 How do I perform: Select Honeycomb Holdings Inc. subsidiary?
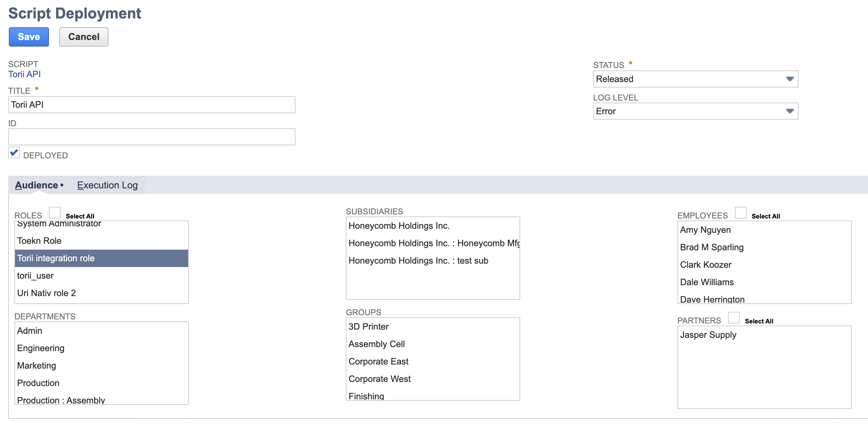pos(433,226)
